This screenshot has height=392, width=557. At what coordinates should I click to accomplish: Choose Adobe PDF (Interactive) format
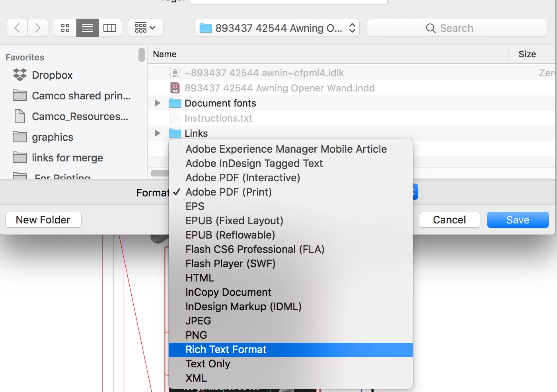(x=291, y=178)
